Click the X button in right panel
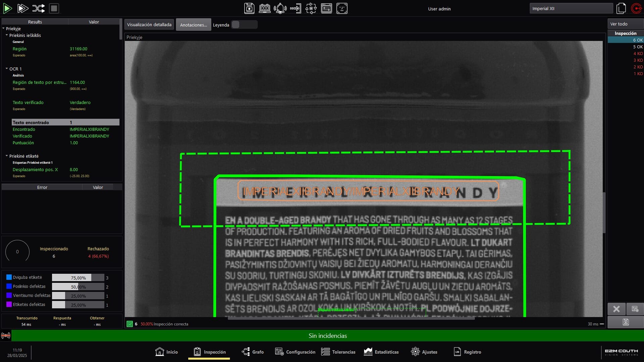Screen dimensions: 644x362 pyautogui.click(x=616, y=309)
